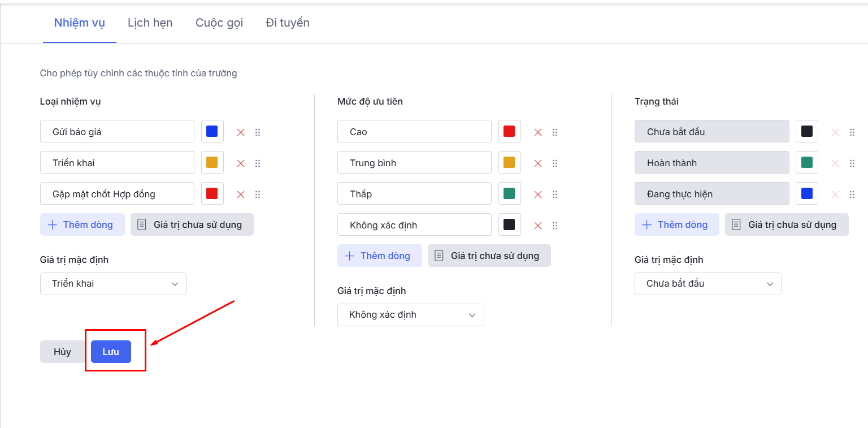Open the "Cuộc gọi" tab

click(x=219, y=23)
